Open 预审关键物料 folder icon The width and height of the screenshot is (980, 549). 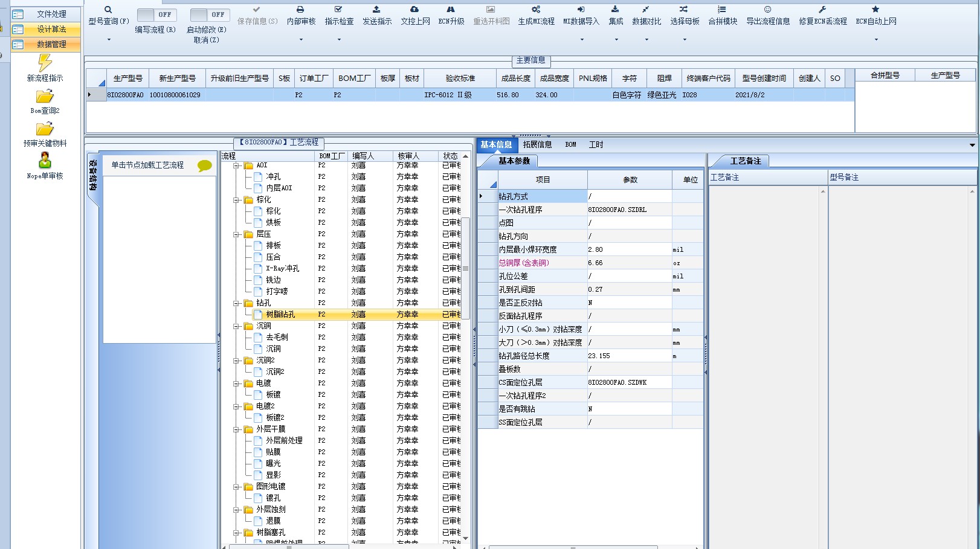point(45,129)
